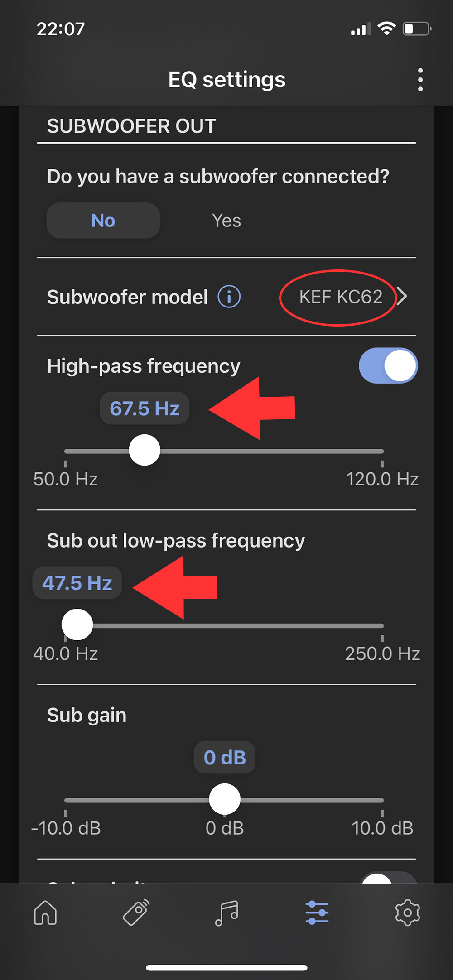Viewport: 453px width, 980px height.
Task: Tap the battery status icon
Action: point(416,29)
